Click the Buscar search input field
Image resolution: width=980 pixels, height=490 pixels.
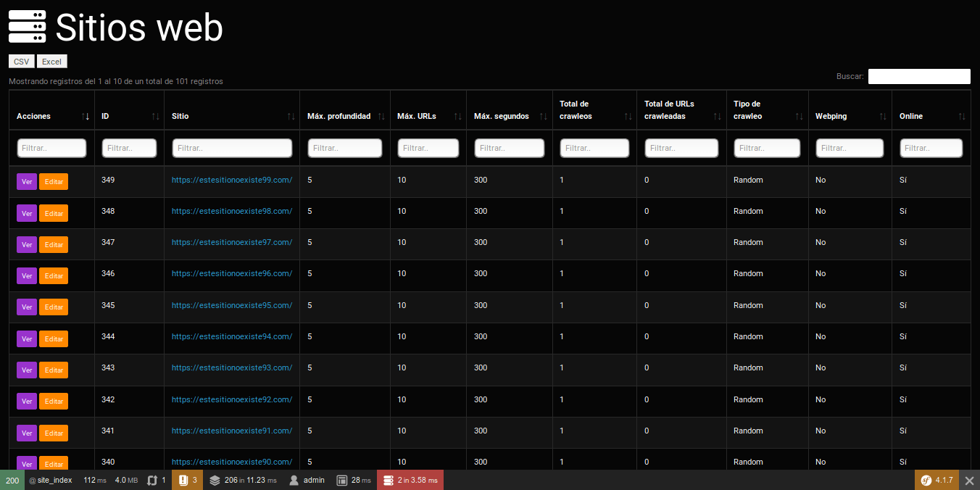[919, 76]
